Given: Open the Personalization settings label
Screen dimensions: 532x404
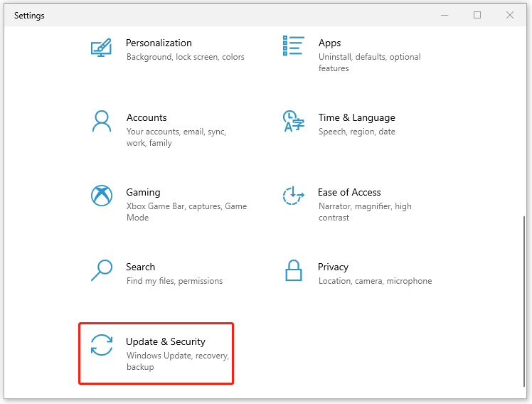Looking at the screenshot, I should click(x=159, y=43).
